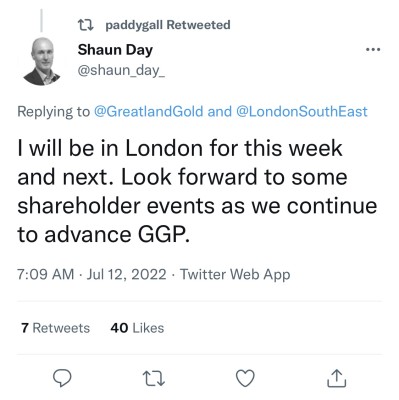View the 7 Retweets list
399x400 pixels.
(55, 328)
